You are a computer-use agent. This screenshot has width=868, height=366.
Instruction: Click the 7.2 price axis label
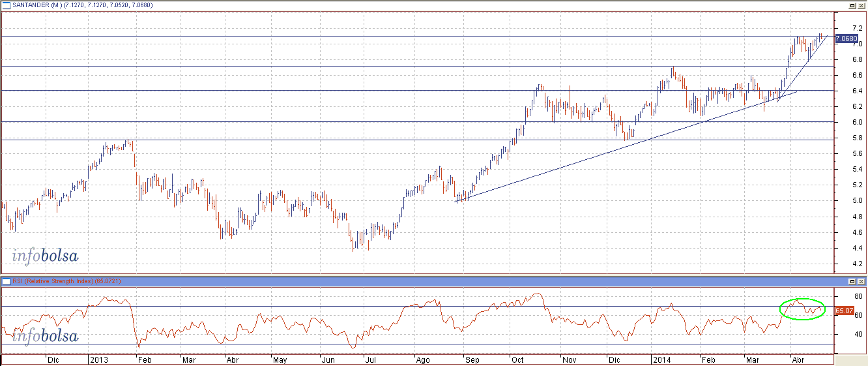pos(857,28)
